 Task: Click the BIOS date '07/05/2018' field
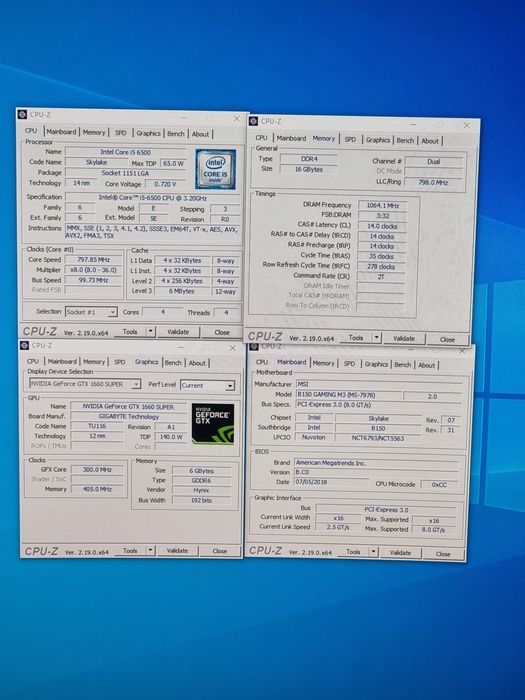pos(331,482)
